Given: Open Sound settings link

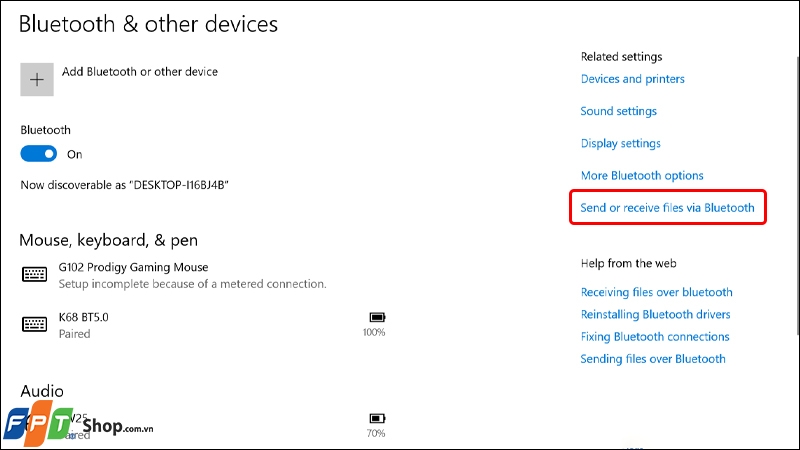Looking at the screenshot, I should click(x=618, y=111).
